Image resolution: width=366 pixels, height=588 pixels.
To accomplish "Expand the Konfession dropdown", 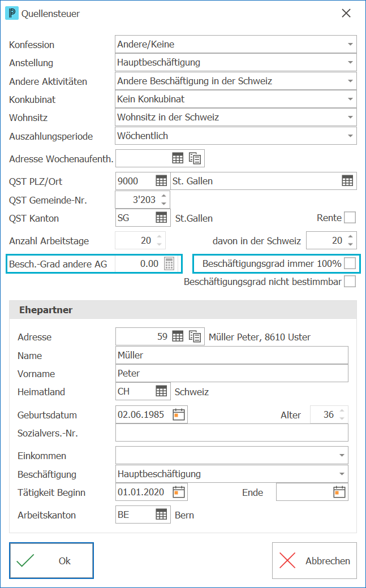I will click(350, 44).
